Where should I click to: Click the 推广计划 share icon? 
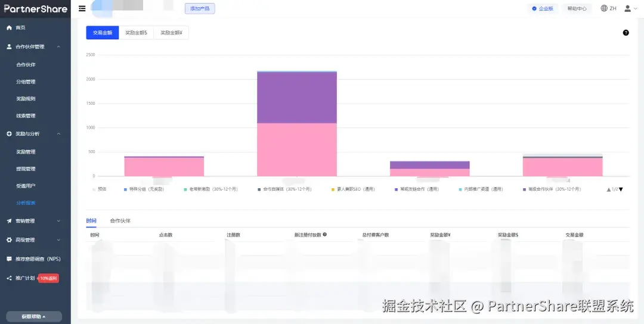[9, 278]
